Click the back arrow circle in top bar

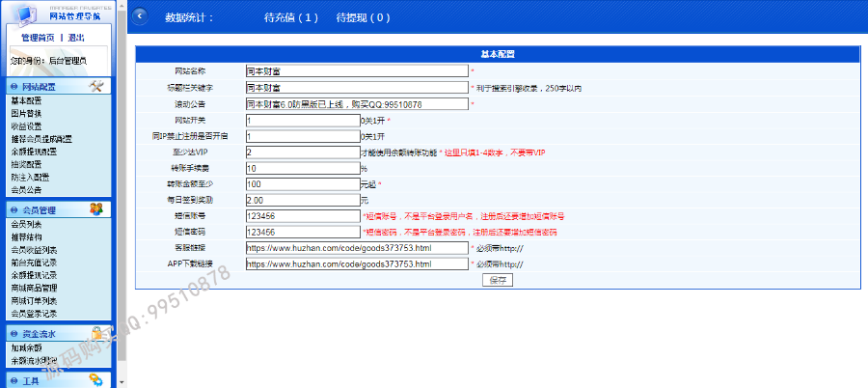pos(140,16)
